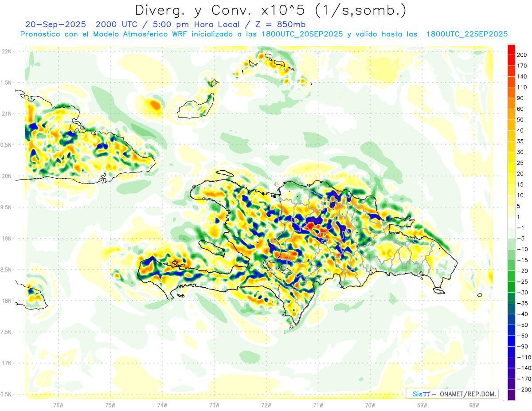
Task: Click the "70W" longitude label
Action: [370, 405]
